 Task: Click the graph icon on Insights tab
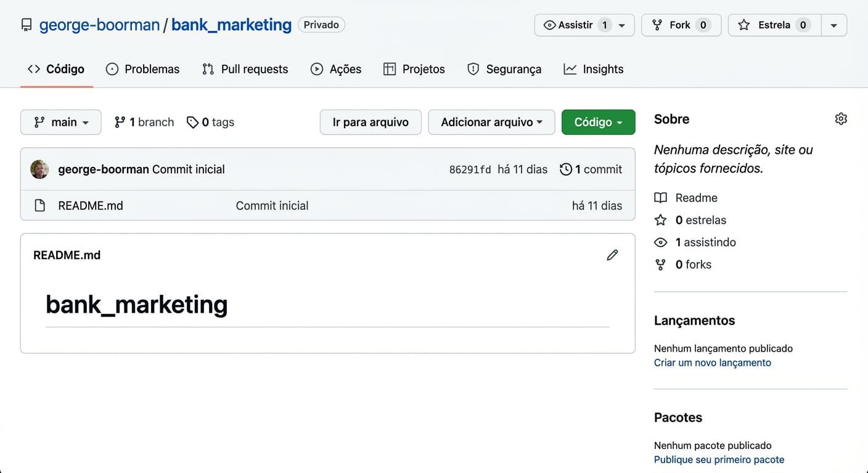click(570, 69)
